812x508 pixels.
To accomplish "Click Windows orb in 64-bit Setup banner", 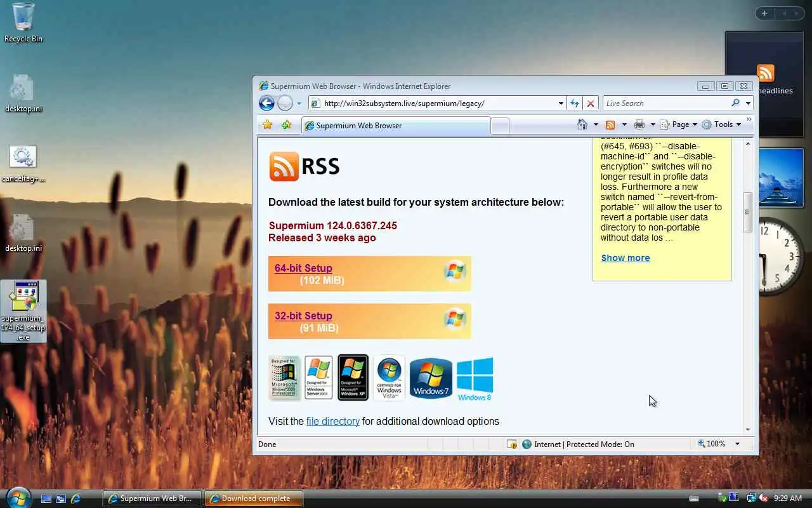I will click(455, 271).
